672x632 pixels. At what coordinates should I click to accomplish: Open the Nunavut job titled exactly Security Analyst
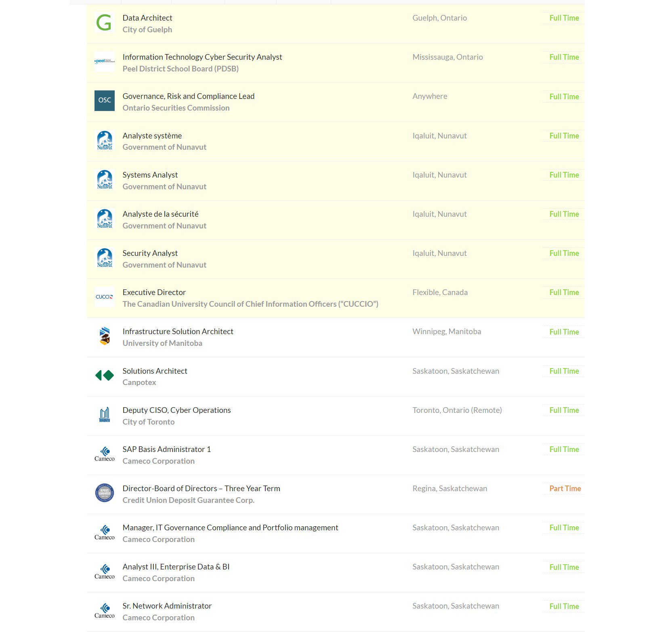click(x=150, y=253)
